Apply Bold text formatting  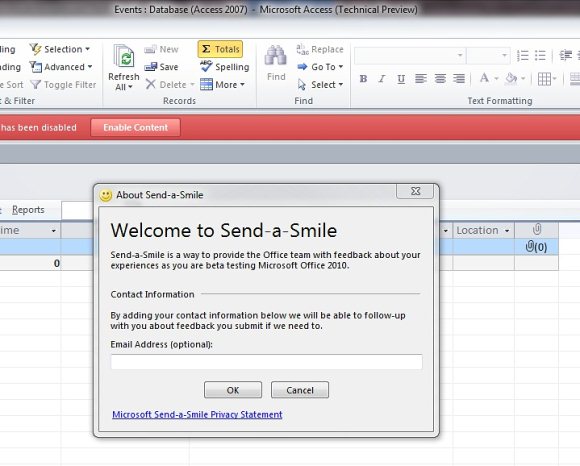363,79
